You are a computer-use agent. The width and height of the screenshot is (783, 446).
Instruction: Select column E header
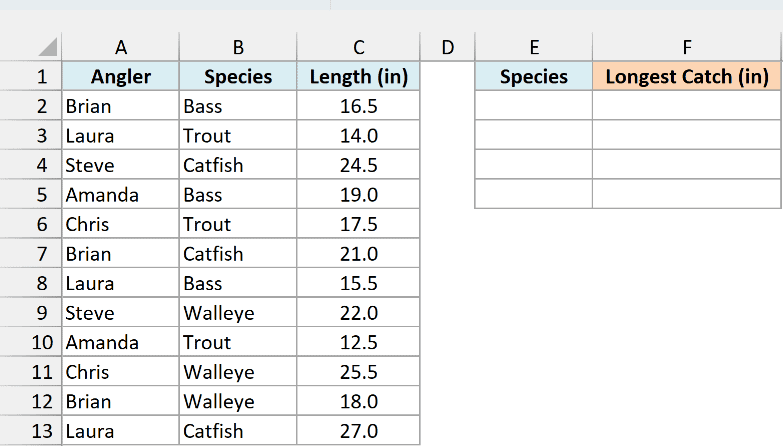534,47
